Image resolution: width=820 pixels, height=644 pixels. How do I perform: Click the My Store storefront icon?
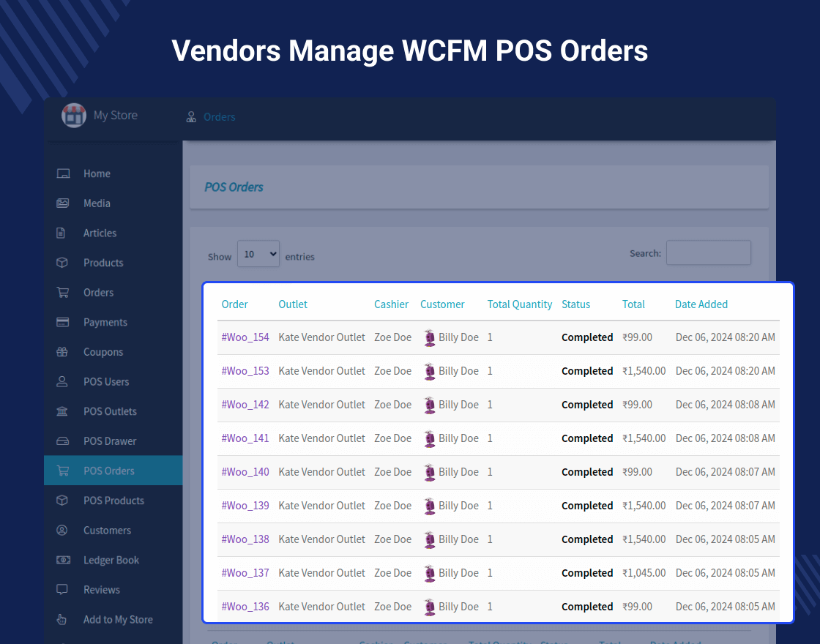click(x=73, y=115)
